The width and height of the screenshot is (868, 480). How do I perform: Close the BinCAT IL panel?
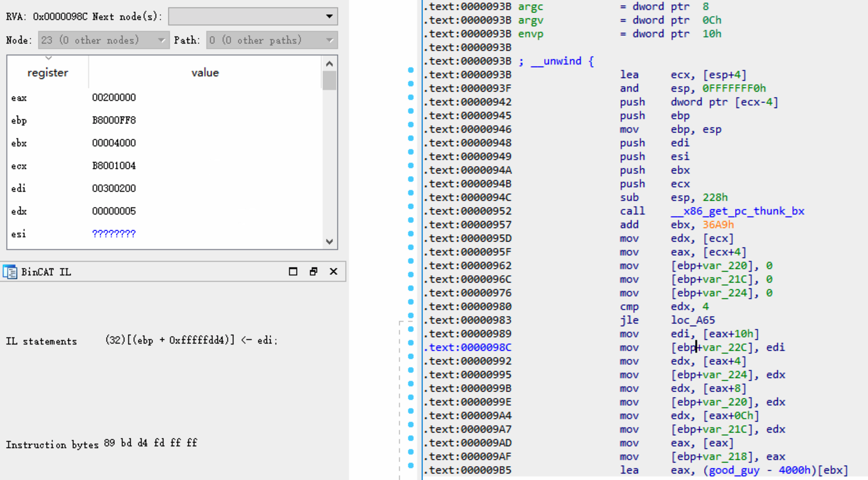coord(334,271)
